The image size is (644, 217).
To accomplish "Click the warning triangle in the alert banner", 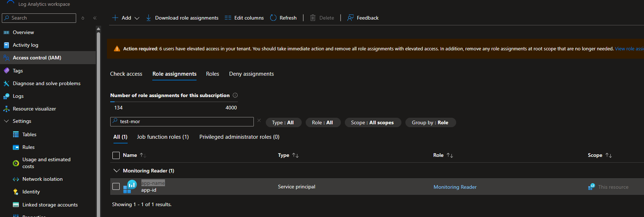I will 117,49.
